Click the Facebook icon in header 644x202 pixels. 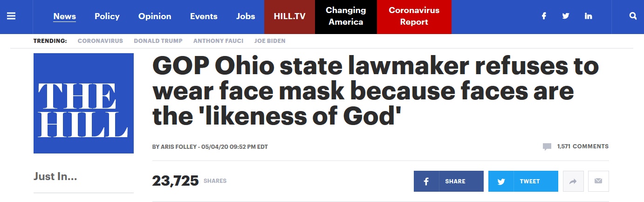click(x=543, y=16)
